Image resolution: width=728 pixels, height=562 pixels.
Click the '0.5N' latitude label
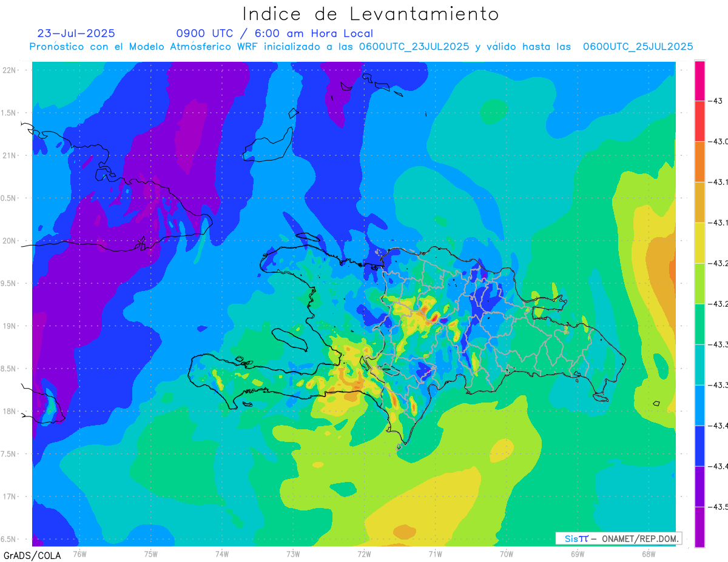9,198
